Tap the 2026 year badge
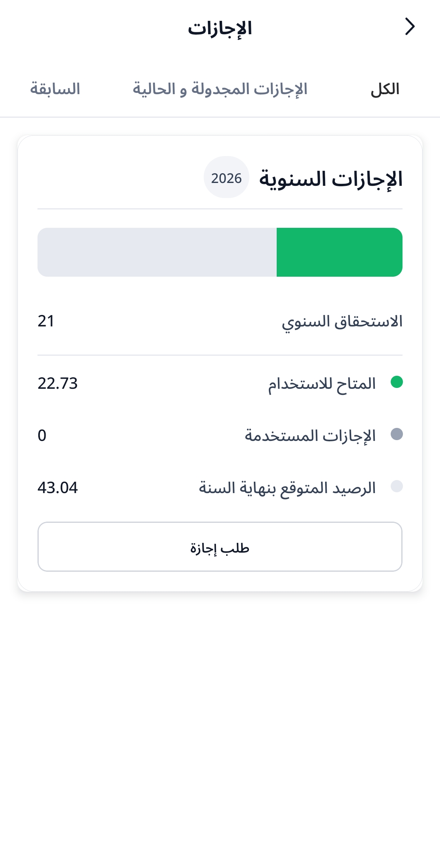 coord(227,178)
